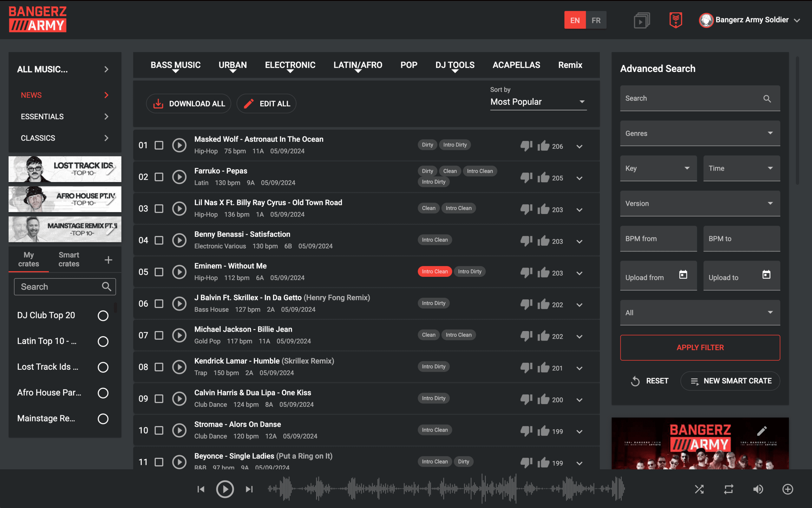
Task: Add a new crate with plus icon
Action: click(108, 260)
